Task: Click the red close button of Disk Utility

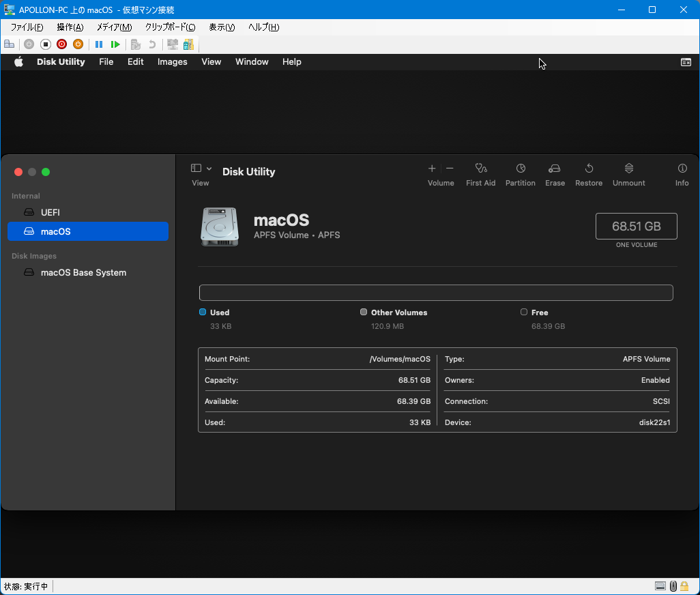Action: [18, 172]
